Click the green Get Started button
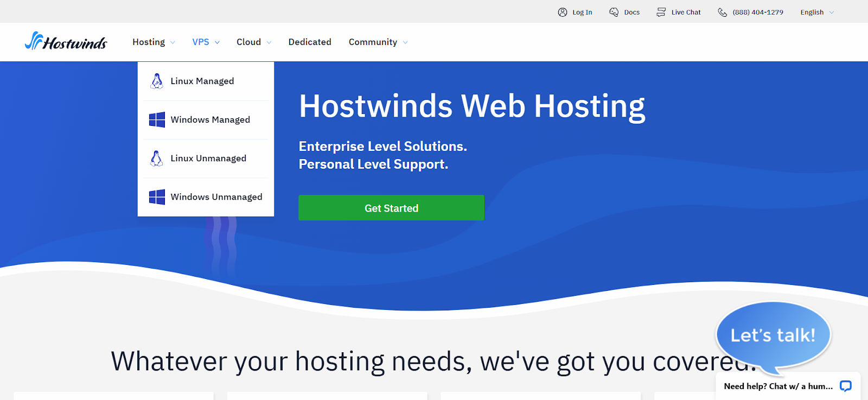The width and height of the screenshot is (868, 400). (x=391, y=207)
